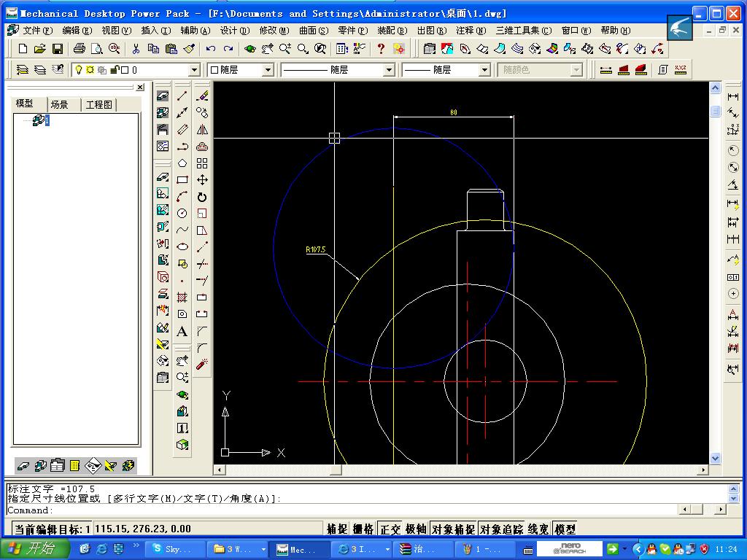Switch to the 场景 tab
This screenshot has width=747, height=560.
pos(60,104)
